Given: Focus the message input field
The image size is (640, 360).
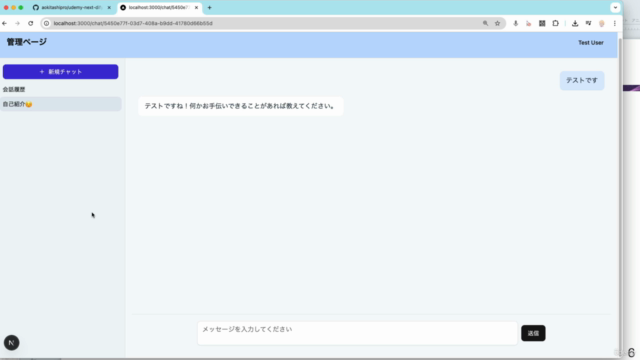Looking at the screenshot, I should [x=357, y=333].
